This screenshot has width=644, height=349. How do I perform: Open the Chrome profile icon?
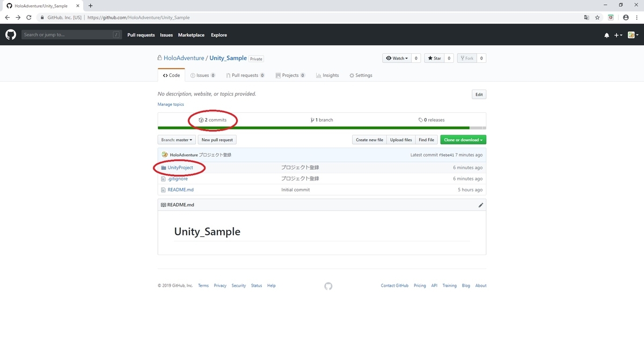point(626,17)
